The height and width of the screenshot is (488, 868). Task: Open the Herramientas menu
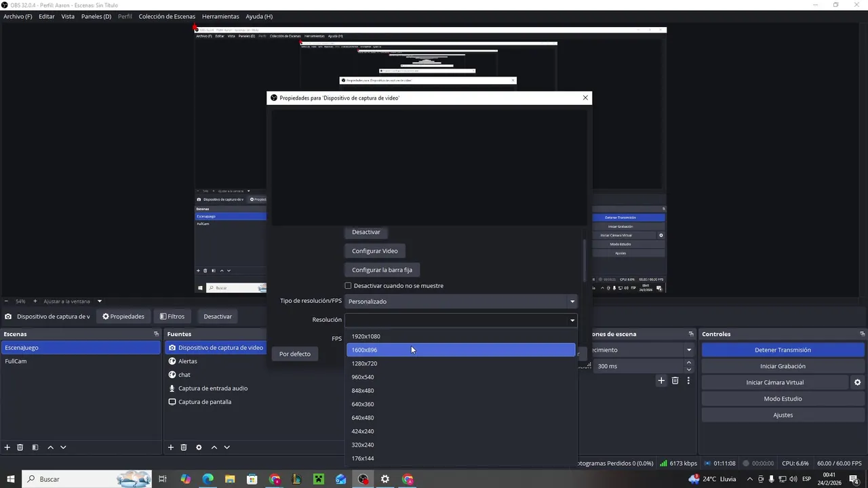pyautogui.click(x=220, y=16)
